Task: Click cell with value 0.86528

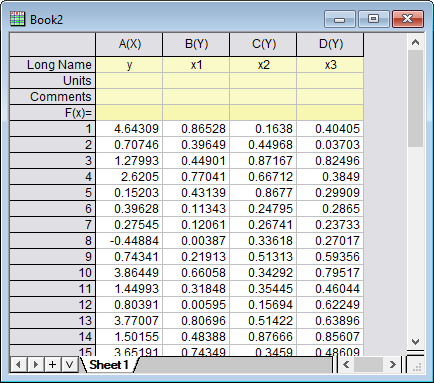Action: pos(196,129)
